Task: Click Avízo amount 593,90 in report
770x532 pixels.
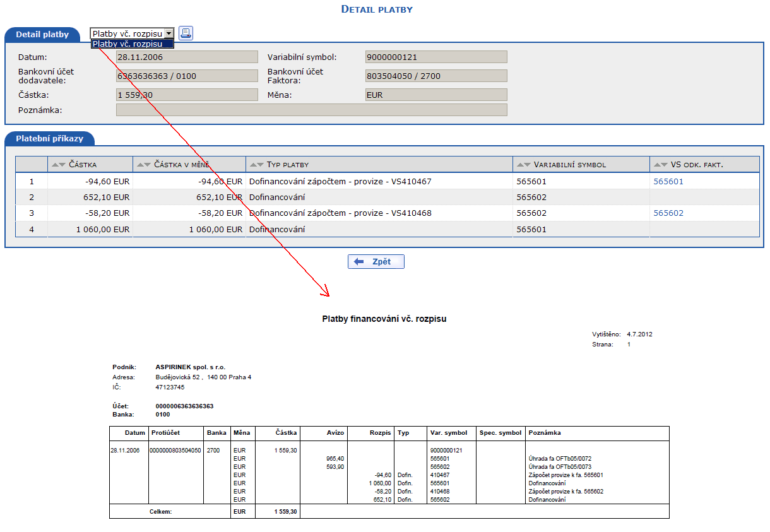Action: pyautogui.click(x=335, y=467)
